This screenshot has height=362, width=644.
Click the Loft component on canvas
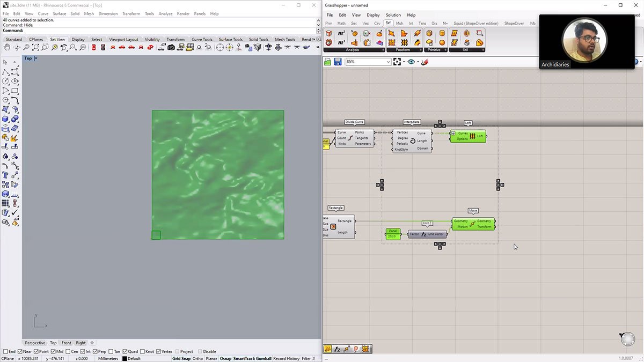pyautogui.click(x=468, y=136)
